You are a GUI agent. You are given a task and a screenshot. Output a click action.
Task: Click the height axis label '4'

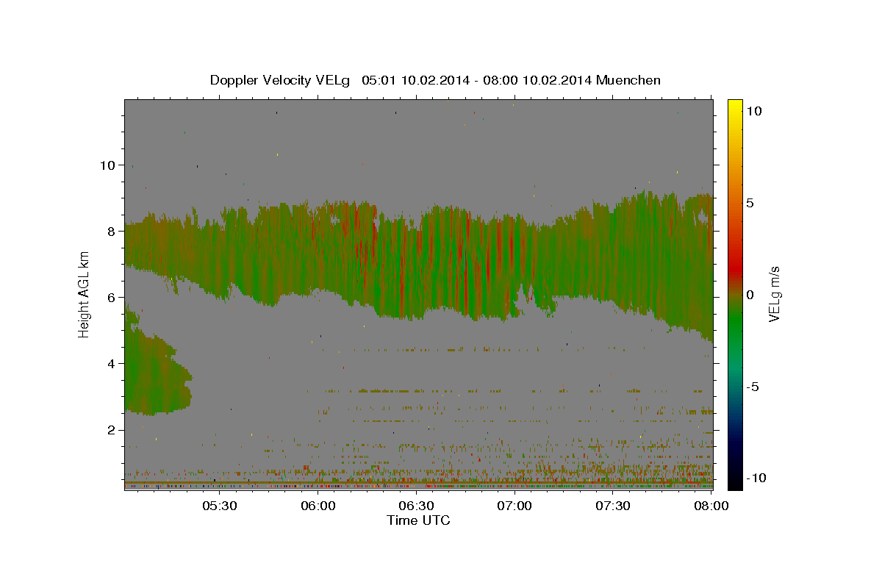coord(111,364)
